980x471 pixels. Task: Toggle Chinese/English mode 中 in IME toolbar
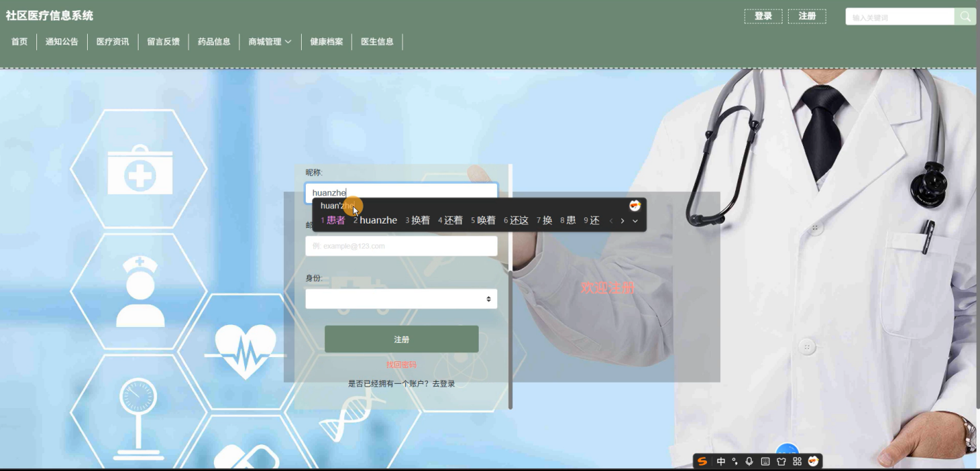point(721,461)
